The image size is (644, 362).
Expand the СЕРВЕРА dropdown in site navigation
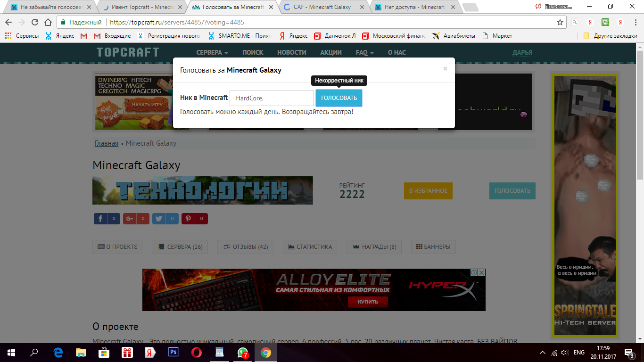pos(212,52)
